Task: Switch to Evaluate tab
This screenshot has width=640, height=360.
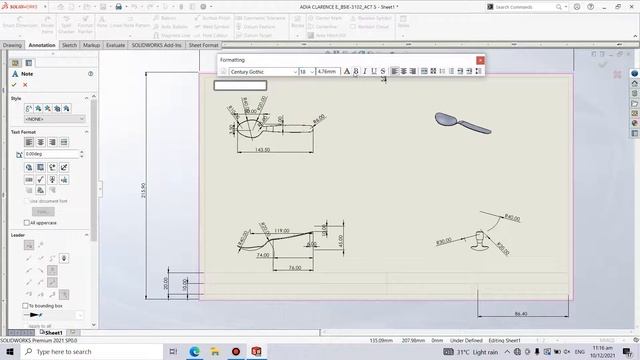Action: coord(116,45)
